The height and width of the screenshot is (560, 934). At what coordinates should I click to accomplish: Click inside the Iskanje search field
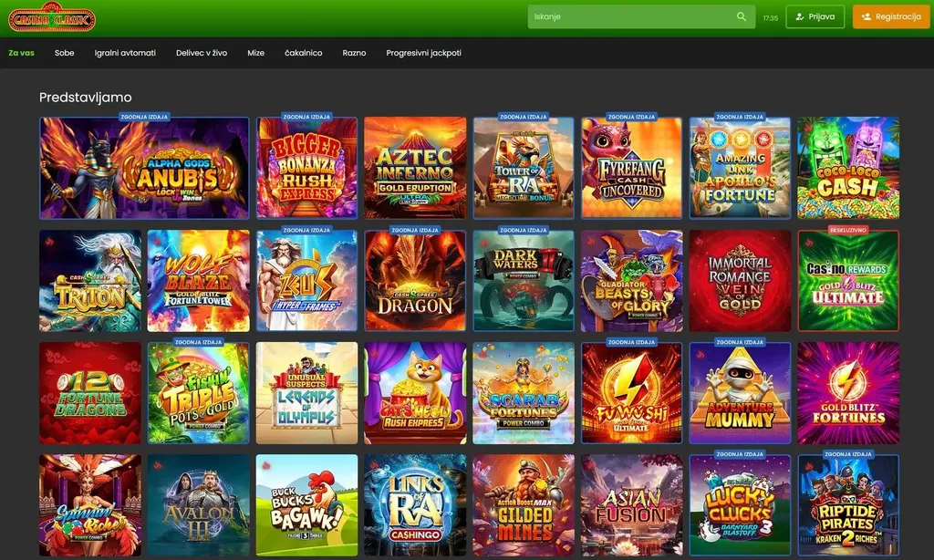click(641, 16)
